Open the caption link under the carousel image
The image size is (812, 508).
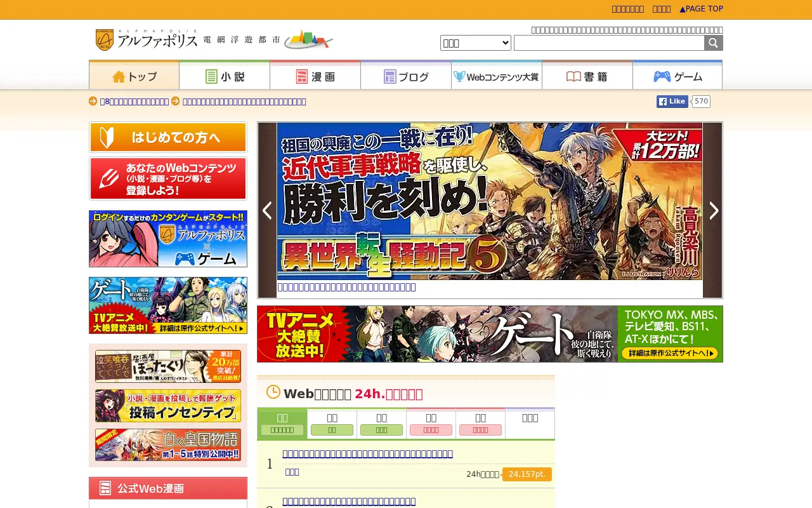(x=346, y=287)
